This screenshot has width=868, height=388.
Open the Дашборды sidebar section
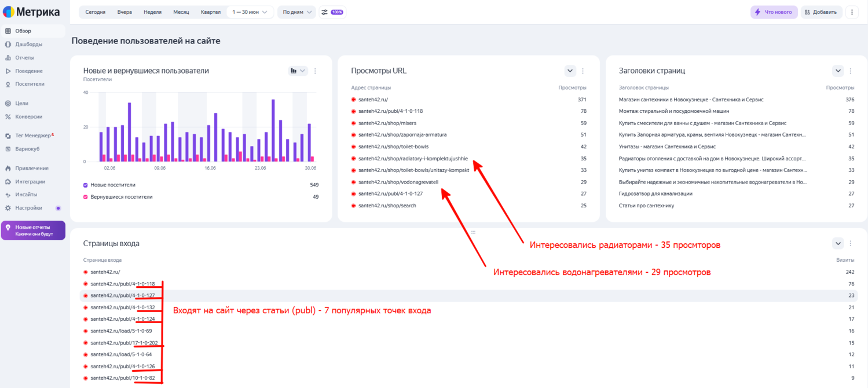coord(29,44)
